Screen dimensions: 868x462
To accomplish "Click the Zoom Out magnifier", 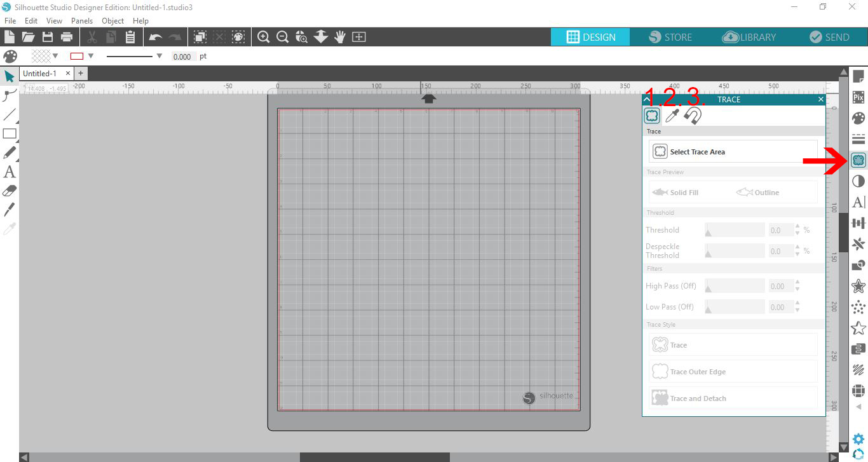I will 283,37.
